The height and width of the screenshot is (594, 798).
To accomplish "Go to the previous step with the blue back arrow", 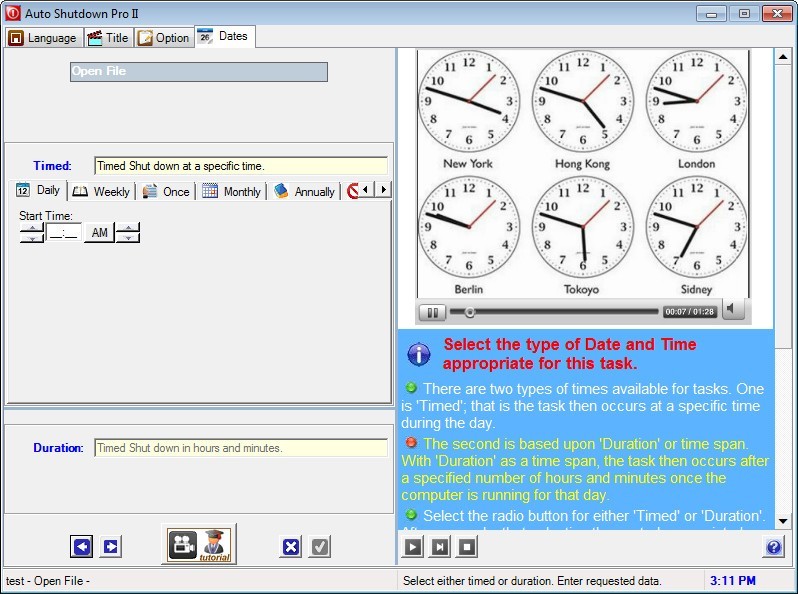I will (81, 547).
